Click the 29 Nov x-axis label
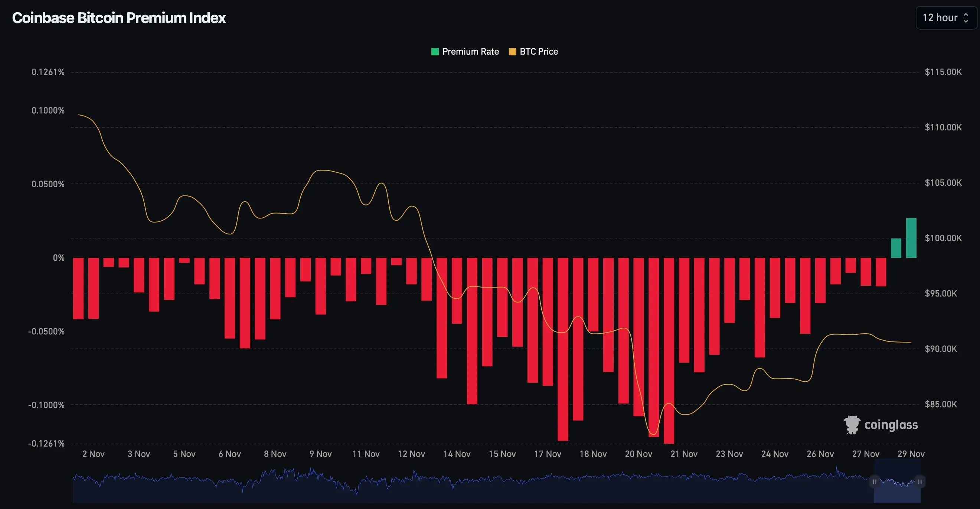The height and width of the screenshot is (509, 980). pos(911,454)
